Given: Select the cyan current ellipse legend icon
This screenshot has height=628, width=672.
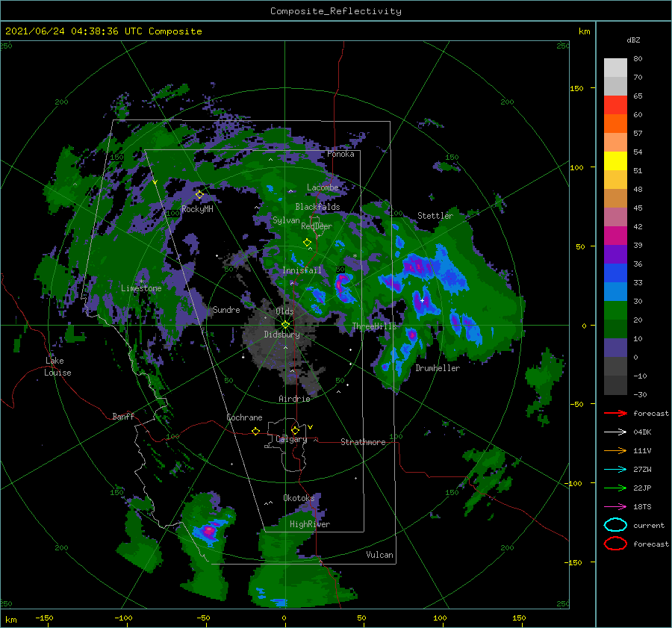Looking at the screenshot, I should 615,525.
